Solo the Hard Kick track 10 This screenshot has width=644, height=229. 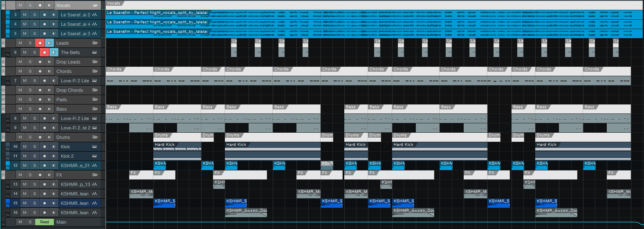click(34, 147)
